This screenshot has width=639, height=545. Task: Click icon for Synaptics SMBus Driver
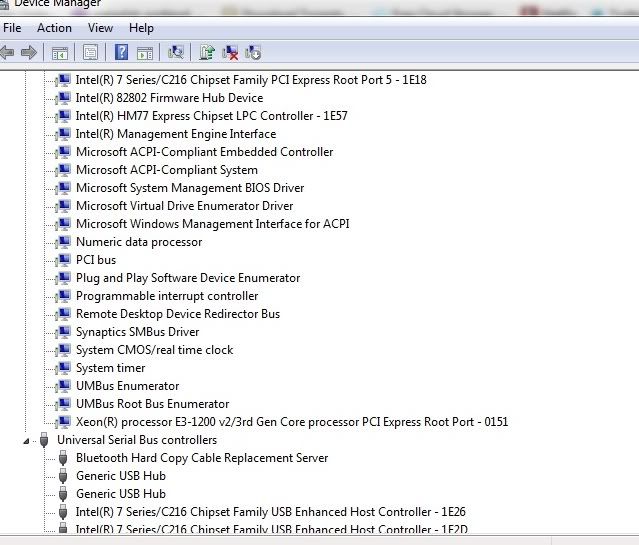point(64,332)
